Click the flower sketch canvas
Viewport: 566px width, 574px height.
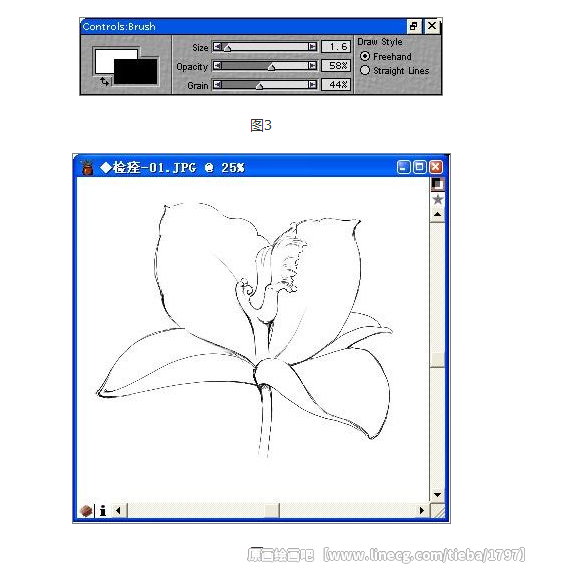[253, 339]
